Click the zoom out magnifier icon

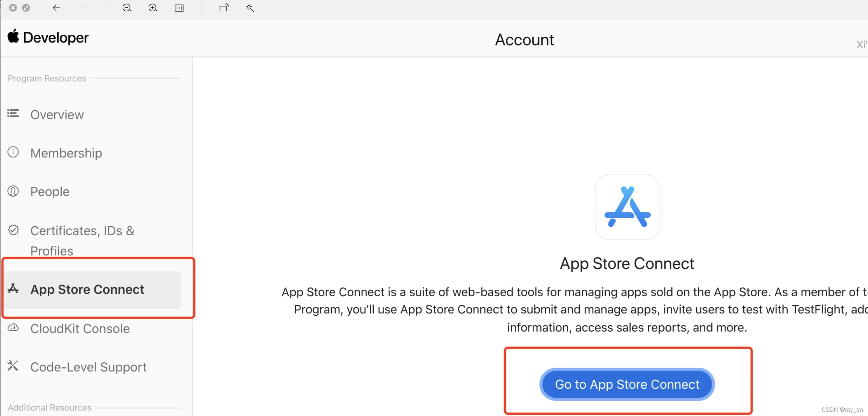127,8
